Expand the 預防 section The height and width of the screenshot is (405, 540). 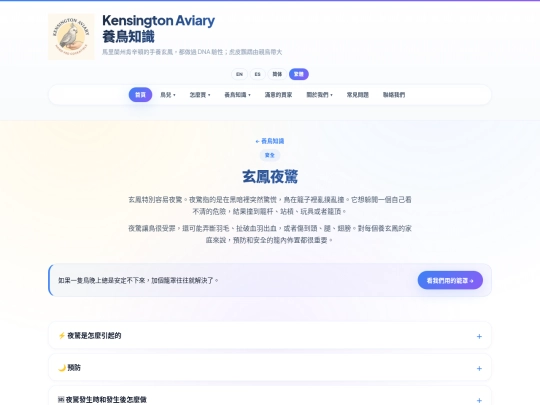(x=270, y=368)
